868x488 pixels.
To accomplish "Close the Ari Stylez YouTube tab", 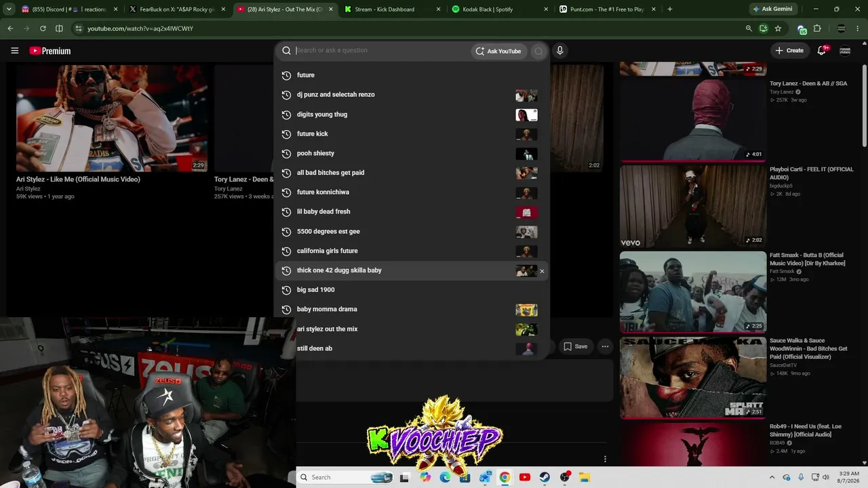I will (x=330, y=9).
